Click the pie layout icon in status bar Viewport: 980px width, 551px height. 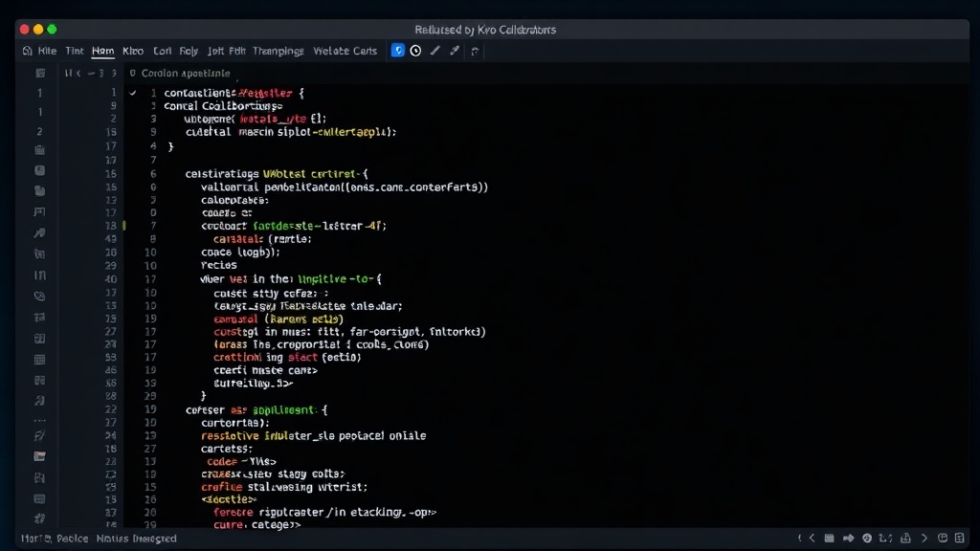tap(943, 538)
